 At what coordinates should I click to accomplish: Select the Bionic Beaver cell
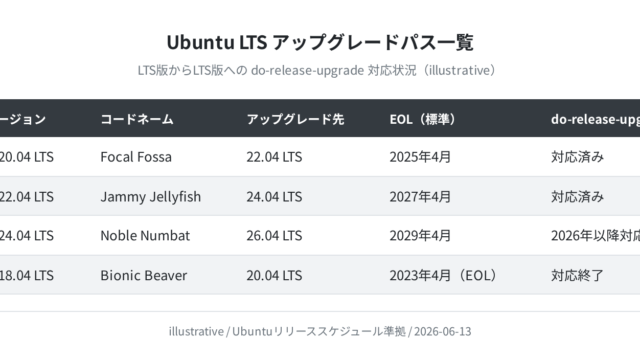(144, 275)
